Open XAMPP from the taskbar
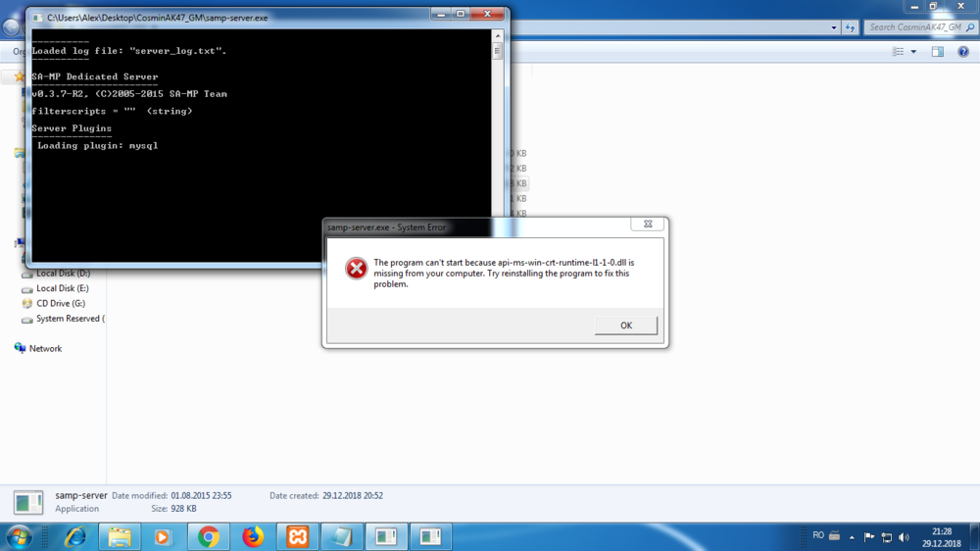Screen dimensions: 980x551 [x=298, y=536]
